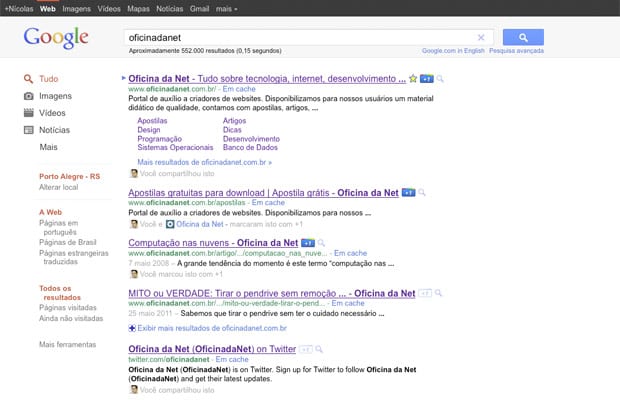
Task: Preview first result with magnifier icon
Action: pos(440,79)
